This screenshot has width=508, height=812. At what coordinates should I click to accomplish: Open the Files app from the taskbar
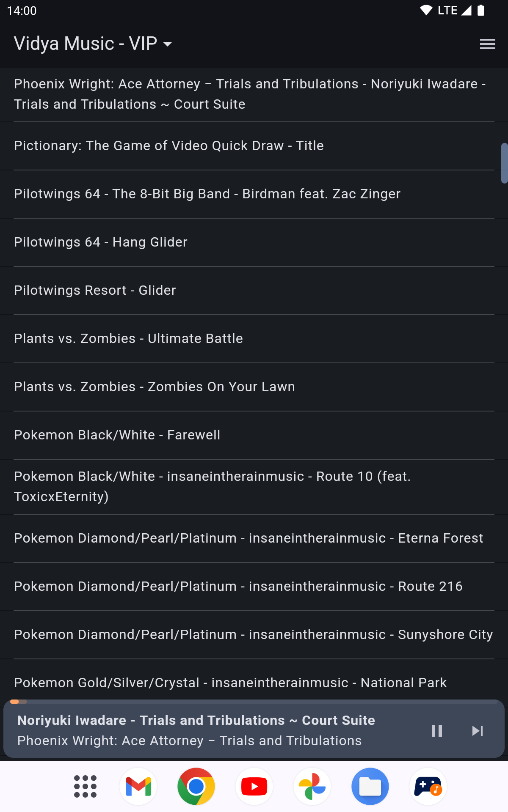370,787
